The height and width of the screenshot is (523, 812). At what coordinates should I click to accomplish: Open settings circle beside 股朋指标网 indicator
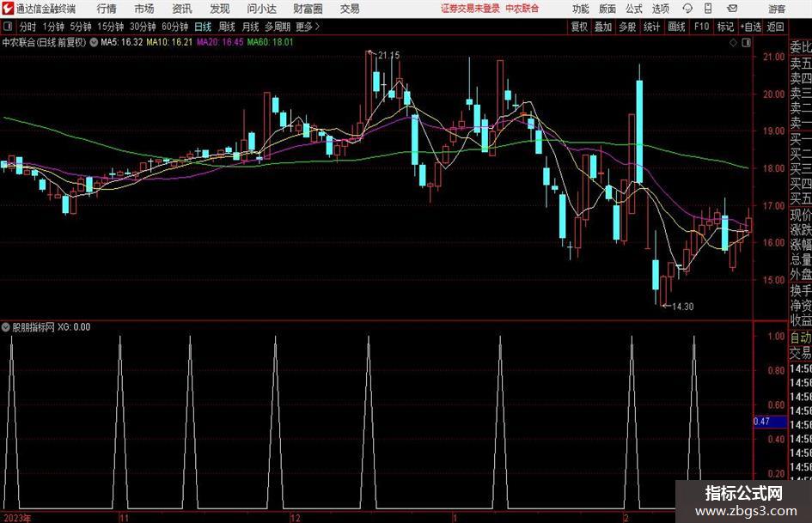click(x=6, y=327)
